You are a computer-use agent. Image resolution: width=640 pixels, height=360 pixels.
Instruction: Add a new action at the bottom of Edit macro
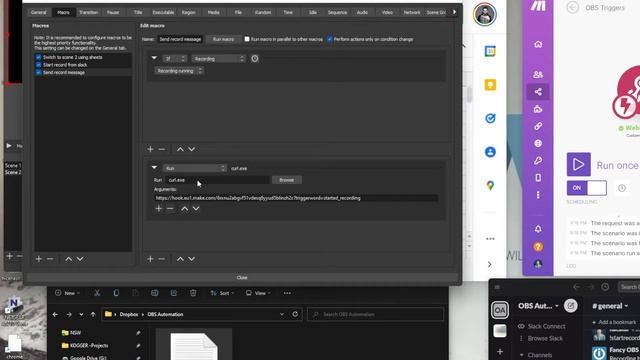point(150,259)
